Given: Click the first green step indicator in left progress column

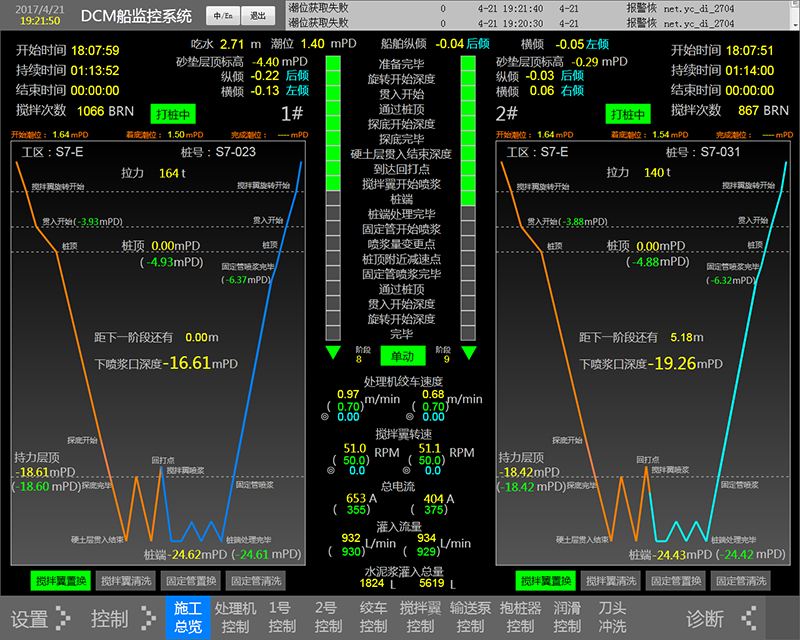Looking at the screenshot, I should coord(333,63).
